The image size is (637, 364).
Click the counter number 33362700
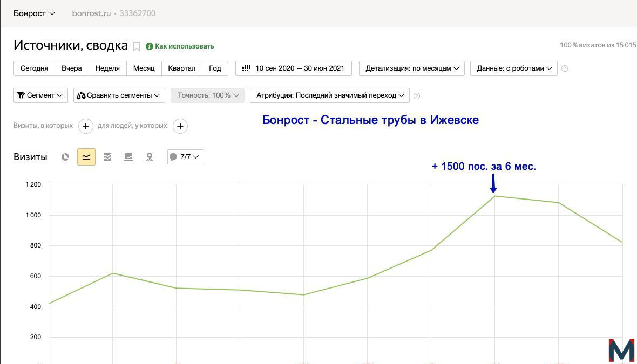click(x=137, y=13)
